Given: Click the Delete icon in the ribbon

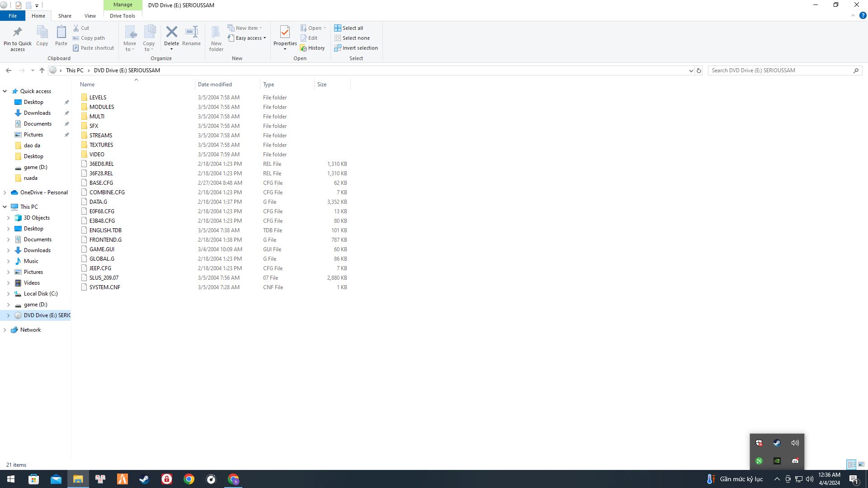Looking at the screenshot, I should [x=171, y=32].
